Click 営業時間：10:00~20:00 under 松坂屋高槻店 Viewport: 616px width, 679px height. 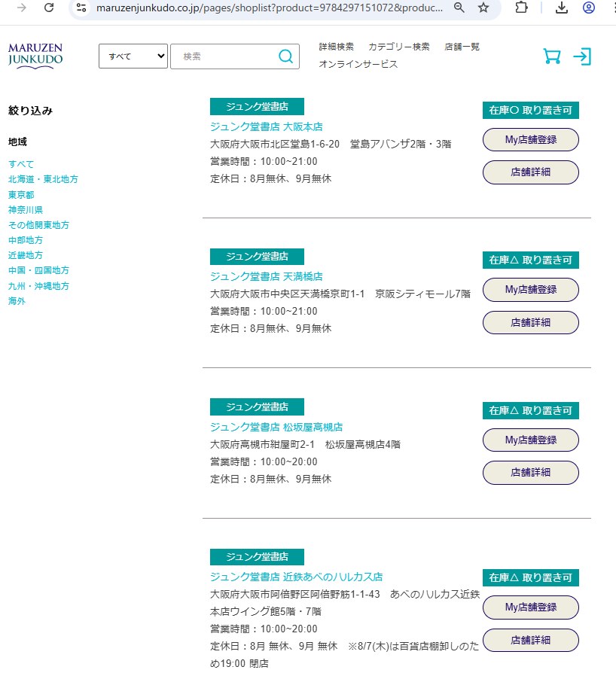pos(264,462)
